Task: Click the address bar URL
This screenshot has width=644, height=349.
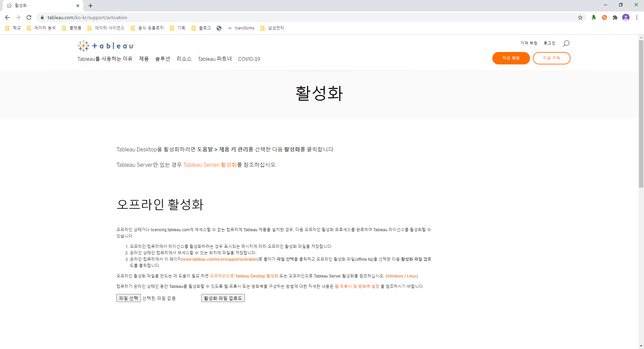Action: pos(87,17)
